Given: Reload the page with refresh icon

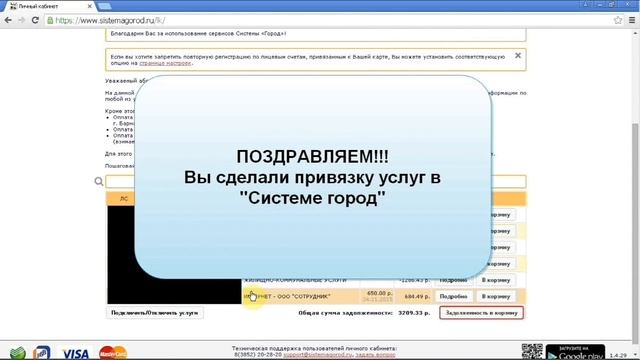Looking at the screenshot, I should (x=35, y=20).
